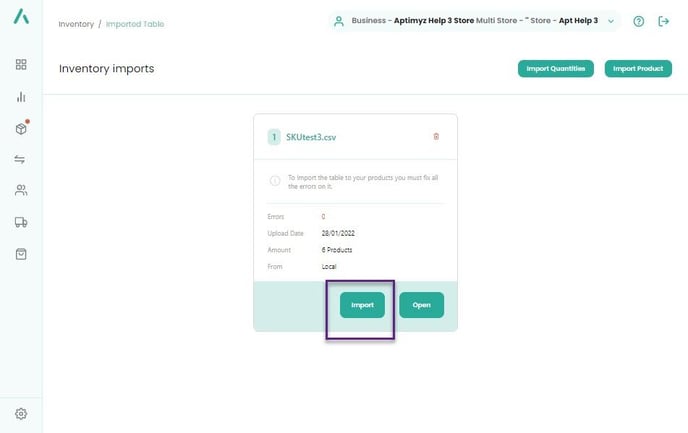Screen dimensions: 688x433
Task: Click the Import button on card
Action: 362,305
